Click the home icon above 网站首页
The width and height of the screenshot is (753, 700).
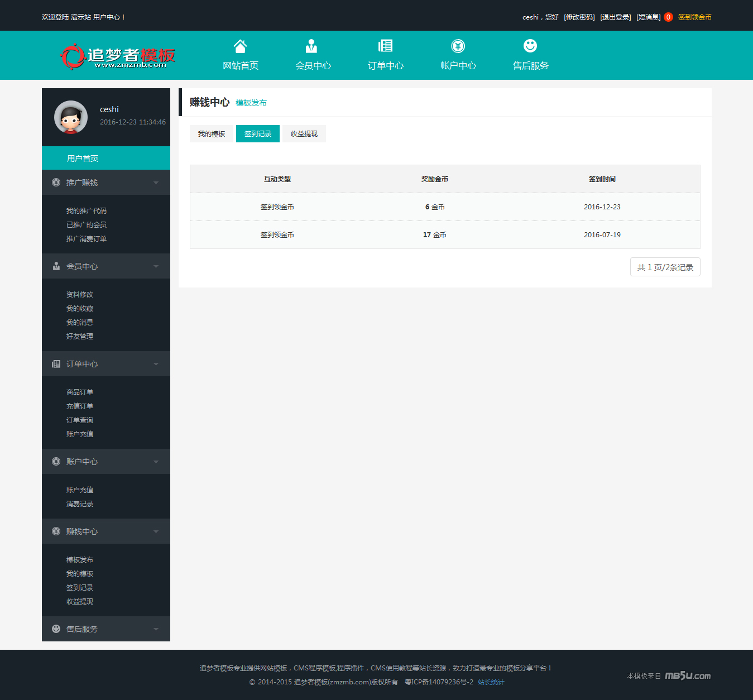[x=240, y=46]
